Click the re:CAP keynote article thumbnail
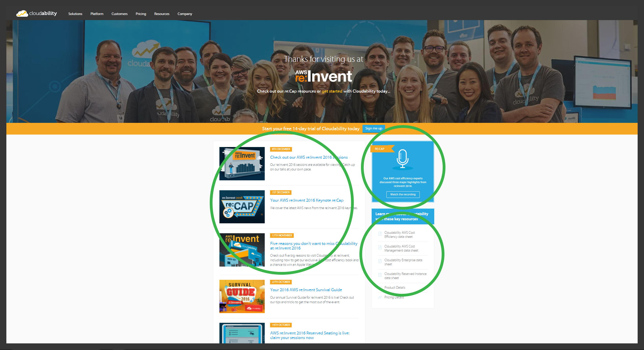The height and width of the screenshot is (350, 644). click(x=242, y=207)
